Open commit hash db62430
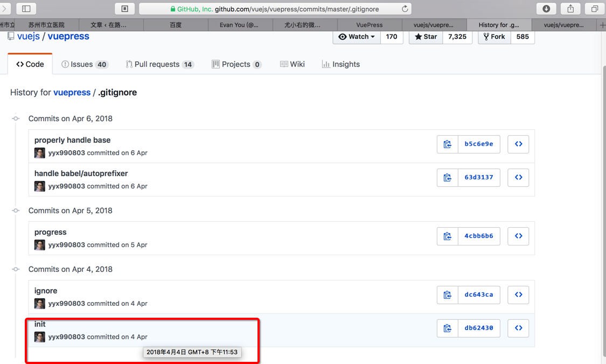Image resolution: width=606 pixels, height=364 pixels. tap(479, 328)
